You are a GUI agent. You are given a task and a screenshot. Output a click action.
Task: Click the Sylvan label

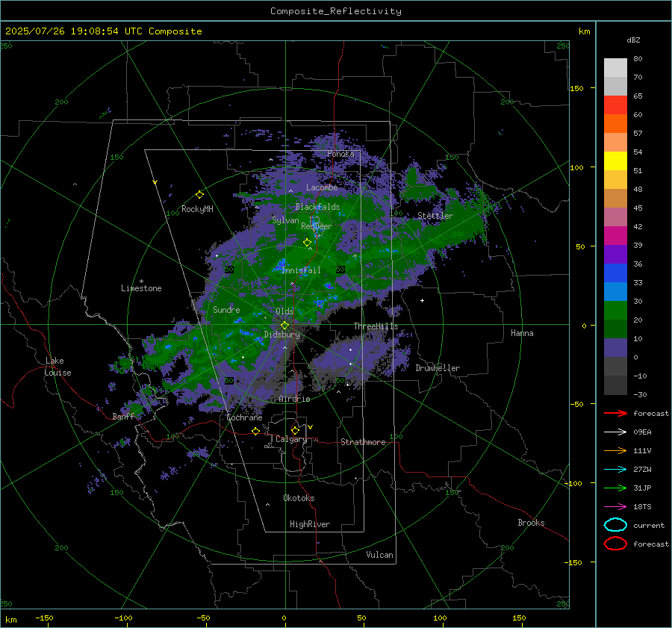(x=285, y=220)
